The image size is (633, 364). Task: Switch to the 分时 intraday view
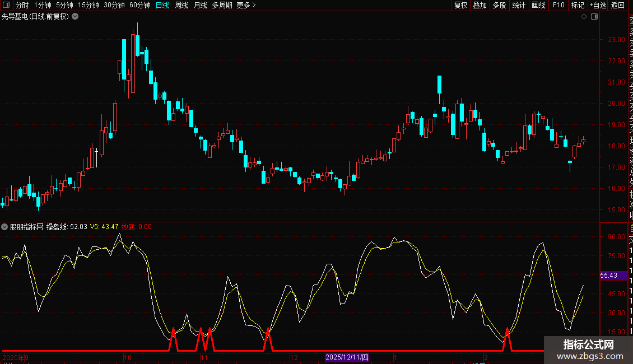coord(22,5)
